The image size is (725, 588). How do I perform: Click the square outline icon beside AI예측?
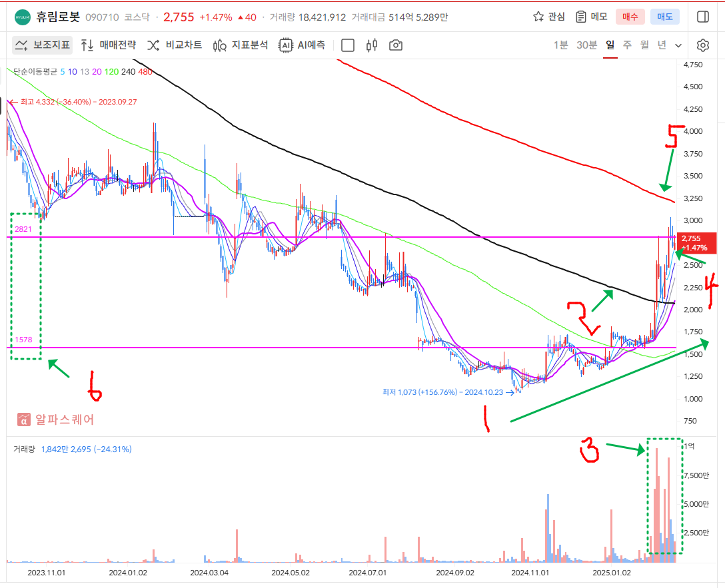pyautogui.click(x=348, y=45)
